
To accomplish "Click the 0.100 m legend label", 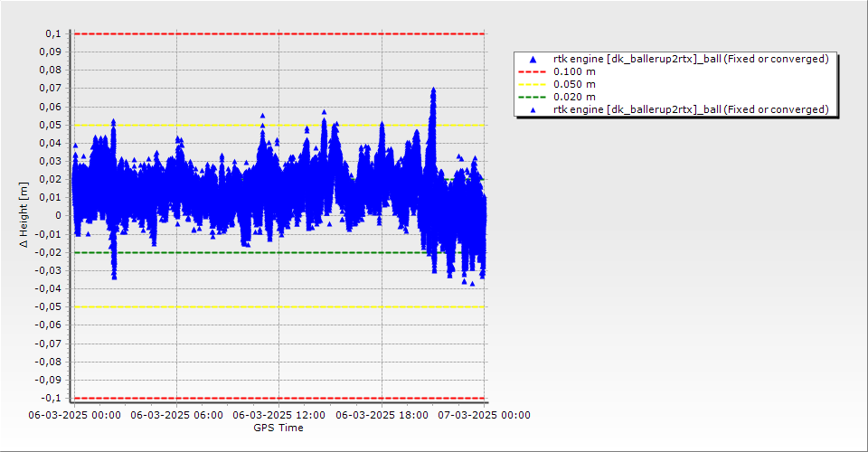I will [574, 71].
